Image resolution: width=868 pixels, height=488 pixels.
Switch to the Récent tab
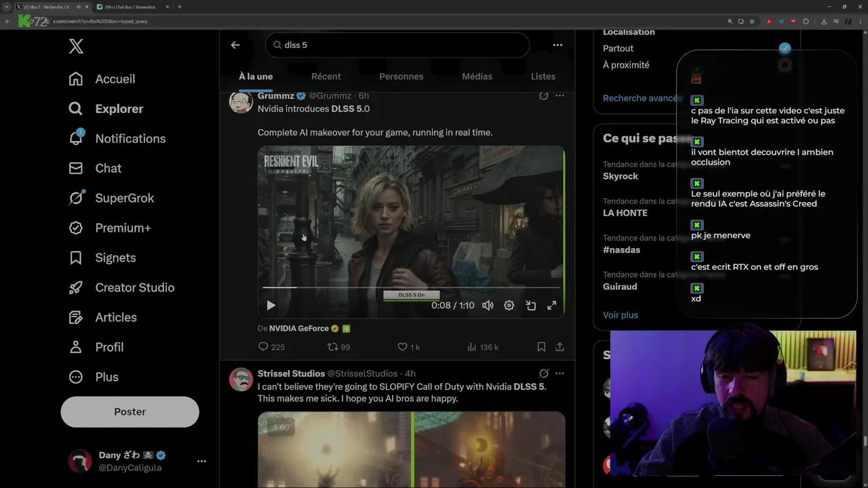point(326,77)
